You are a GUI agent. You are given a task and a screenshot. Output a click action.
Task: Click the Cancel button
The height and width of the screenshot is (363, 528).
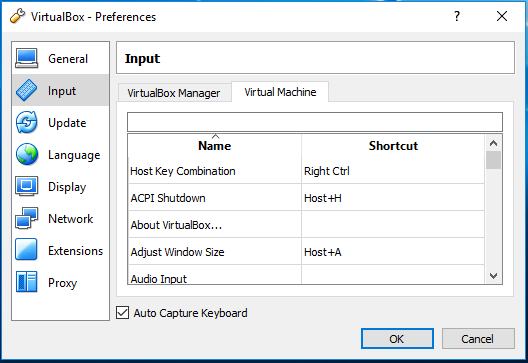[x=478, y=338]
